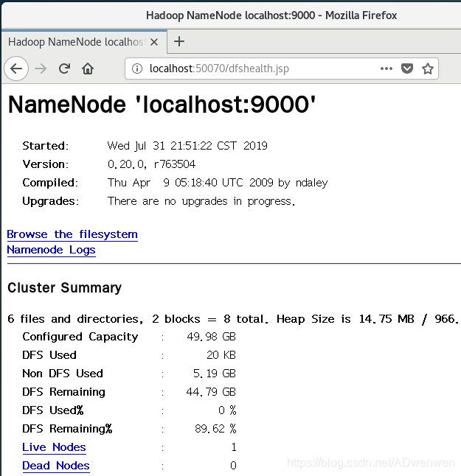Open the Dead Nodes link
The width and height of the screenshot is (461, 476).
tap(56, 466)
